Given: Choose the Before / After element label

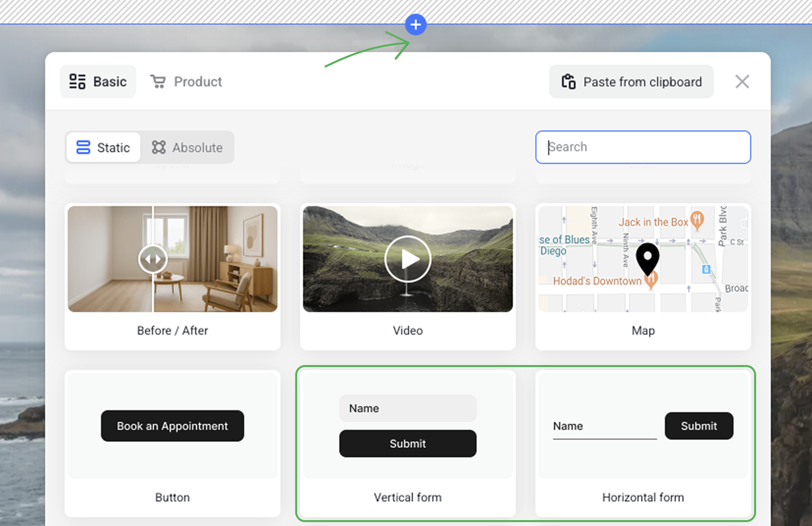Looking at the screenshot, I should (173, 331).
